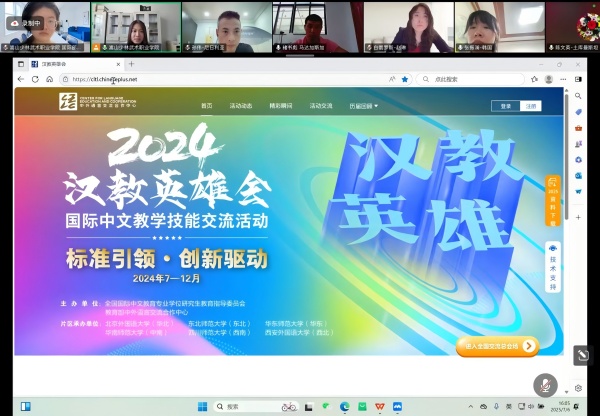Open browser favorites list icon
This screenshot has width=600, height=416.
point(535,79)
